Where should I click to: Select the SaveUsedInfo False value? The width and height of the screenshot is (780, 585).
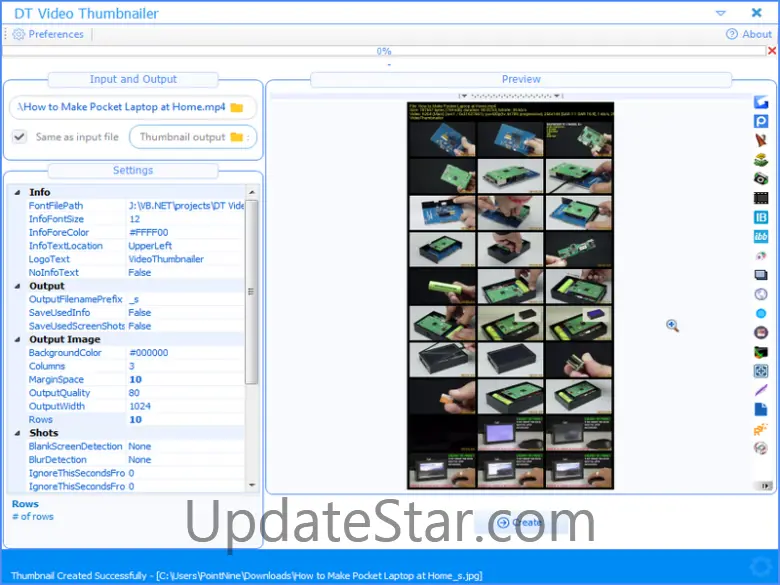[x=186, y=313]
